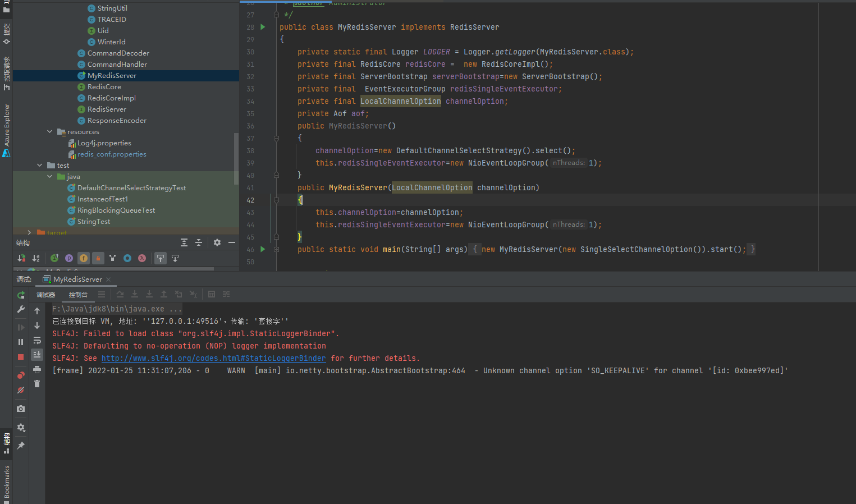Collapse the resources folder
The width and height of the screenshot is (856, 504).
click(x=50, y=131)
